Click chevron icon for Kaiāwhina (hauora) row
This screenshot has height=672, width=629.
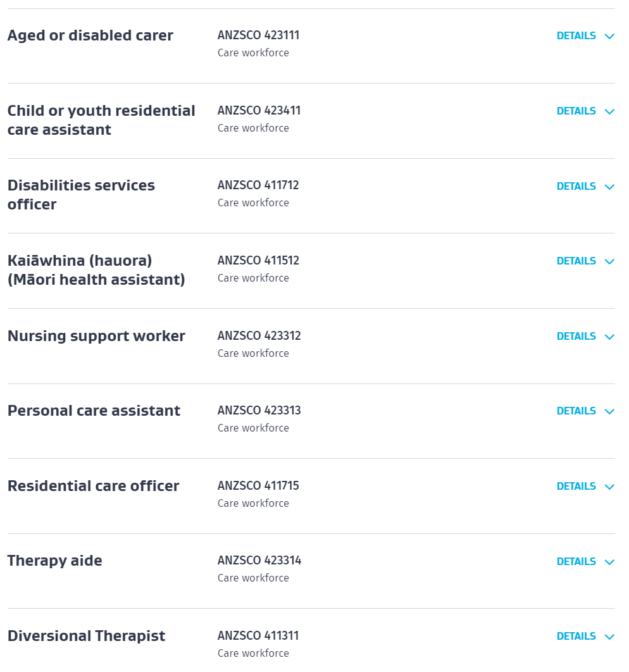pos(609,262)
